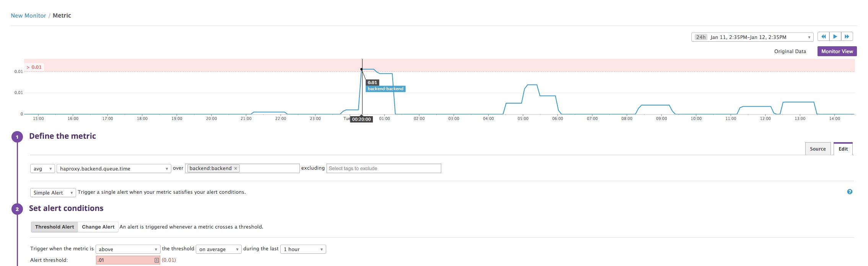Select Threshold Alert type
This screenshot has width=868, height=266.
coord(55,227)
